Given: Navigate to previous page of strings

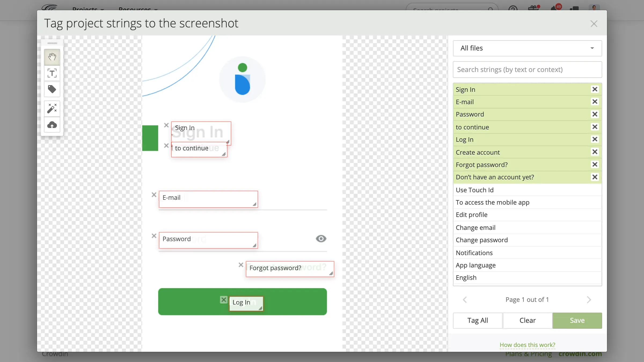Looking at the screenshot, I should coord(465,300).
